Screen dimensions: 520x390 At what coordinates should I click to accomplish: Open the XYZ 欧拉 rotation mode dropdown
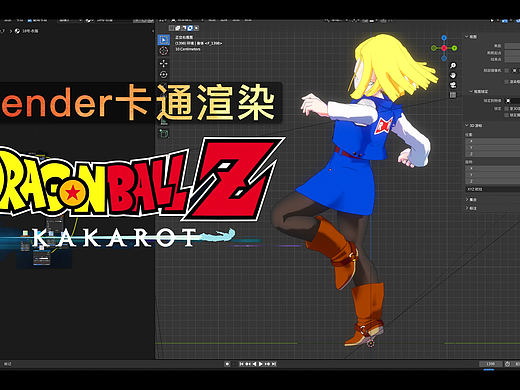pyautogui.click(x=492, y=189)
